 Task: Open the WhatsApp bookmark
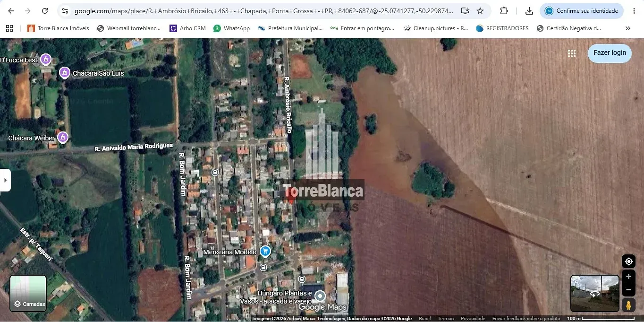(x=231, y=28)
